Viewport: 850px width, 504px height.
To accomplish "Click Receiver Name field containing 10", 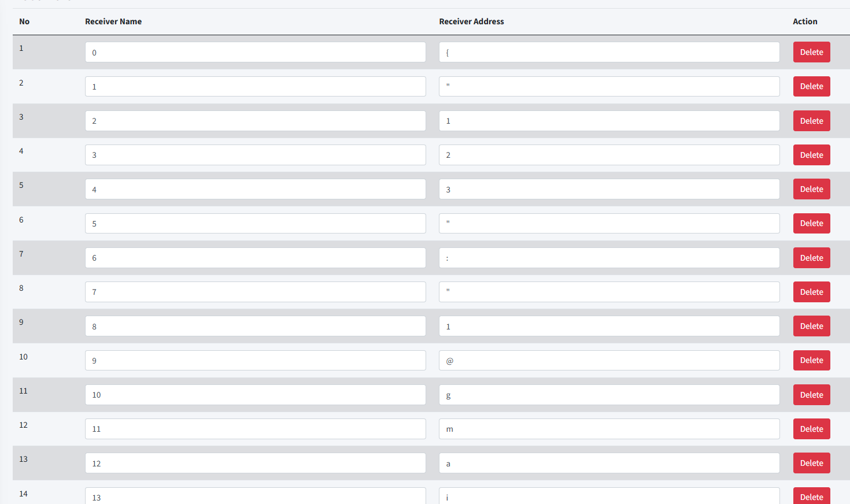I will [255, 395].
